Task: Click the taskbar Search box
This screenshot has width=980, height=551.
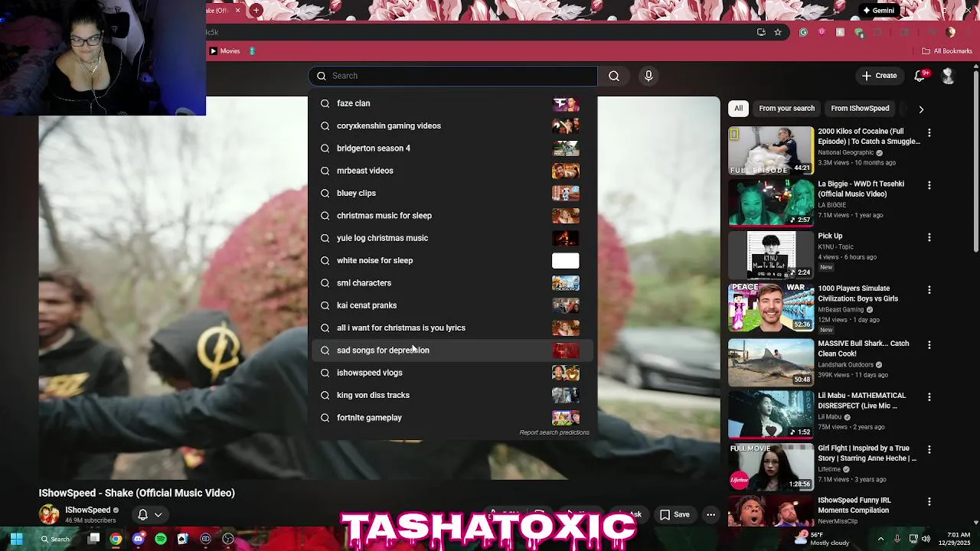Action: pyautogui.click(x=55, y=539)
